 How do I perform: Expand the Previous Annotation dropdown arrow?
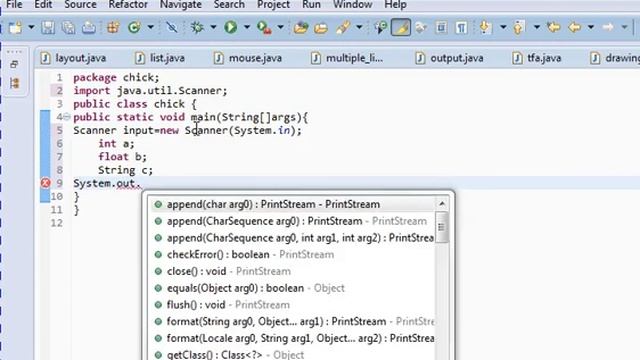[x=537, y=27]
